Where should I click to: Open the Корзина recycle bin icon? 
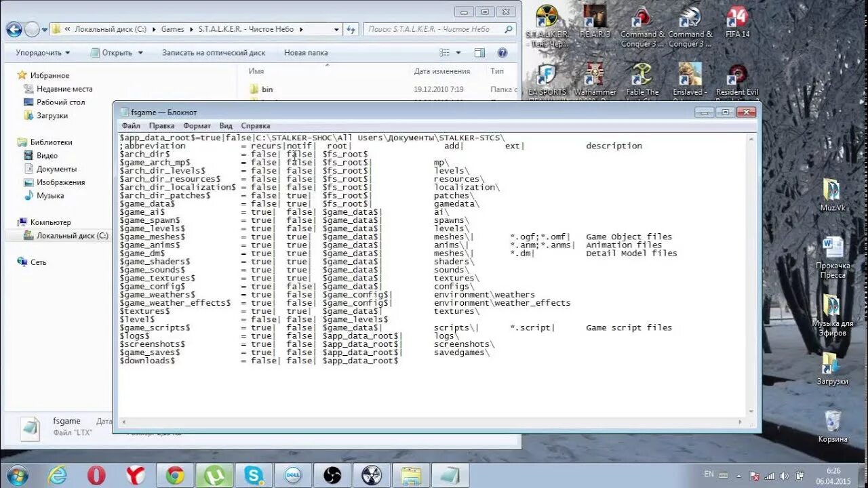832,426
